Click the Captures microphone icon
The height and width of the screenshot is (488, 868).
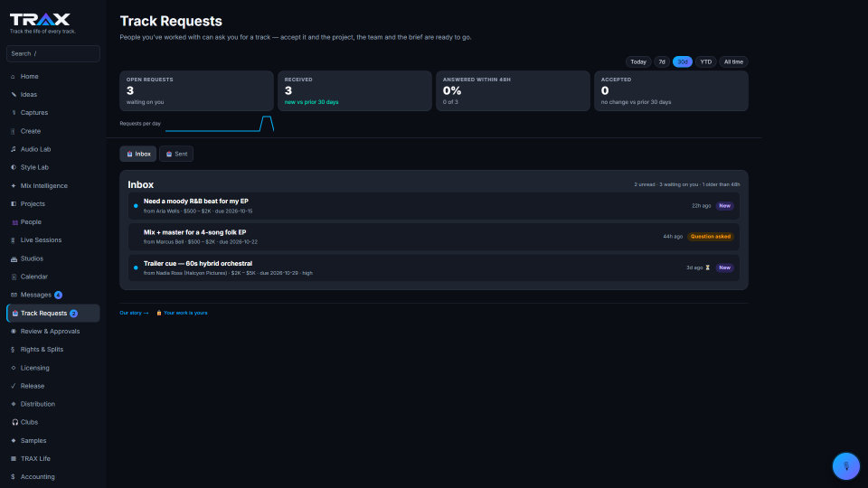tap(14, 113)
